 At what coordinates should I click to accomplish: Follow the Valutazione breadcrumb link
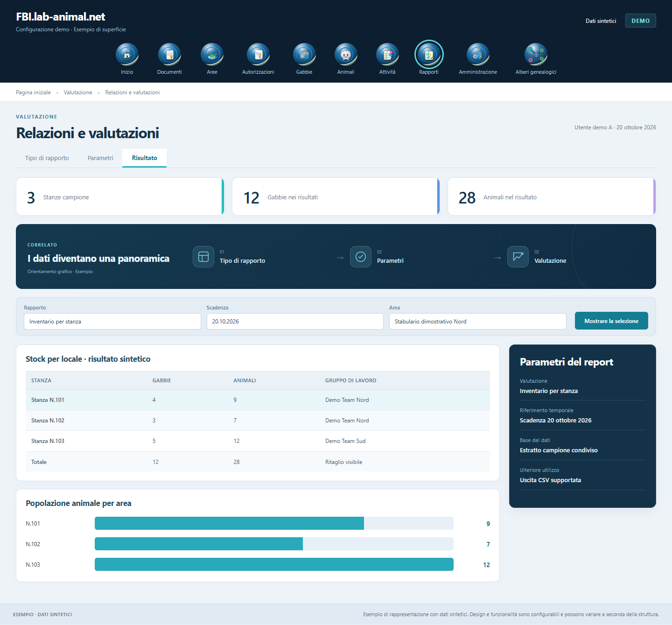click(x=78, y=92)
